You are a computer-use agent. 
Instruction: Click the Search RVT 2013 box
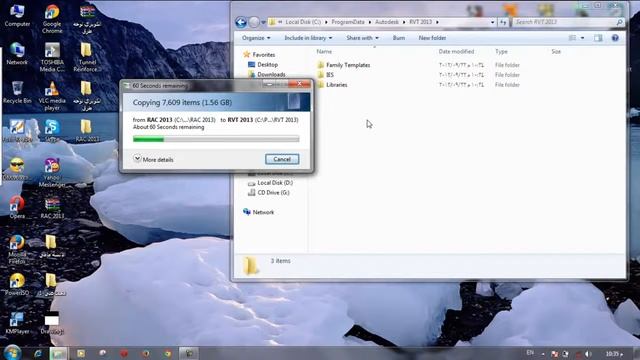[568, 22]
